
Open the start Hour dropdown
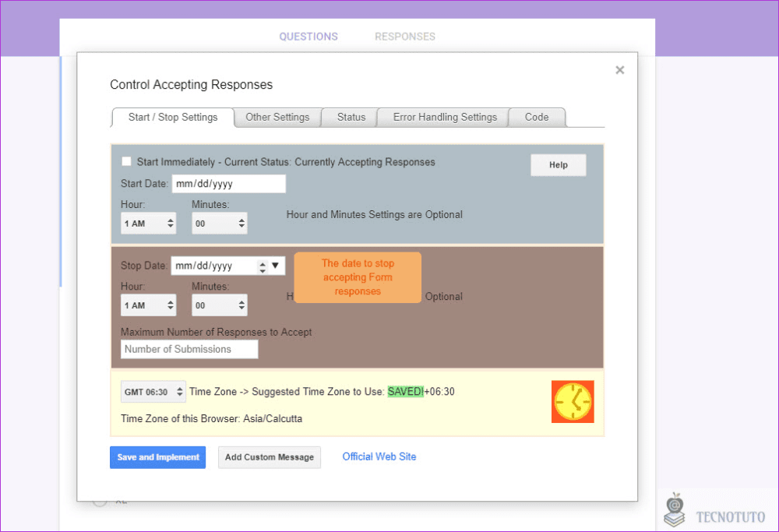pos(149,224)
